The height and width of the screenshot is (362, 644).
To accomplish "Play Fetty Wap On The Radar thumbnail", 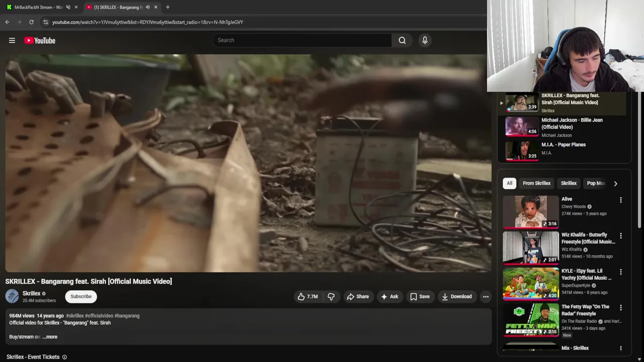I will click(531, 320).
